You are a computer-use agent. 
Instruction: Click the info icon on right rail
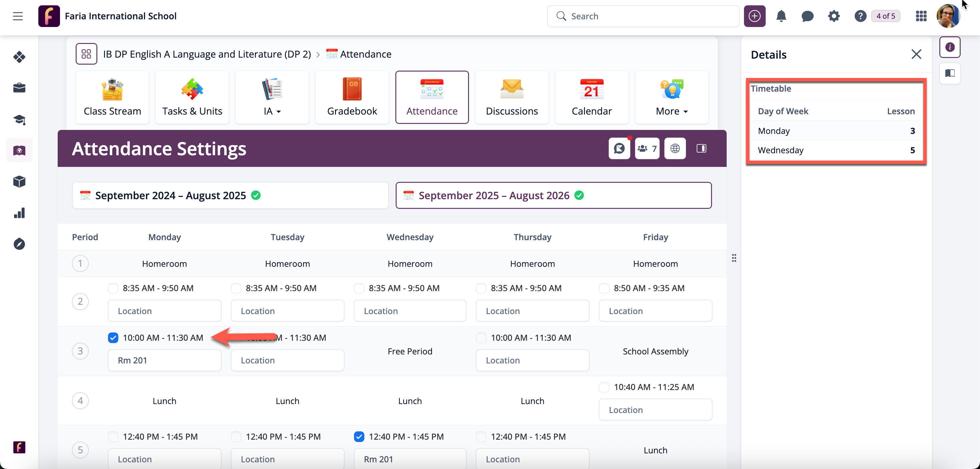[x=950, y=47]
